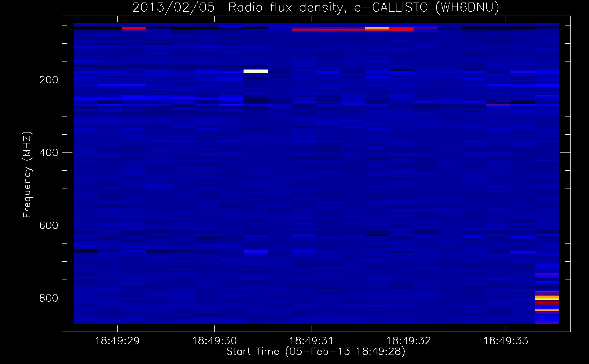Click the 18:49:29 time tick label
This screenshot has height=364, width=589.
click(x=117, y=341)
